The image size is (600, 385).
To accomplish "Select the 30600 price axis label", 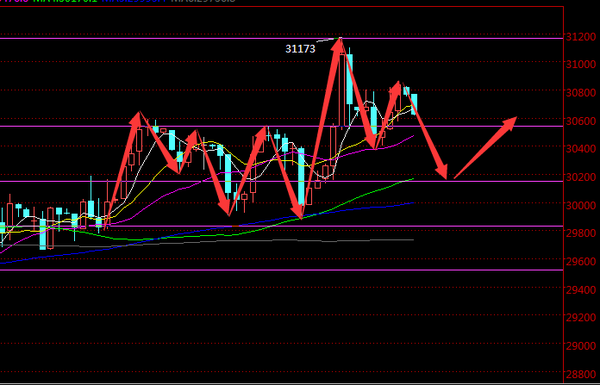I will tap(580, 121).
